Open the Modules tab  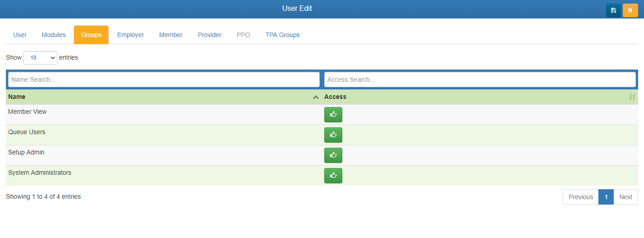(x=54, y=35)
